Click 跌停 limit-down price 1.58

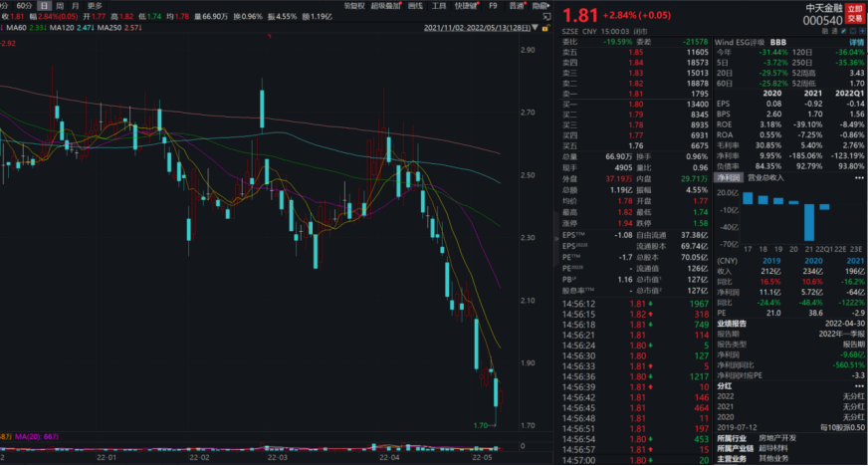point(700,223)
